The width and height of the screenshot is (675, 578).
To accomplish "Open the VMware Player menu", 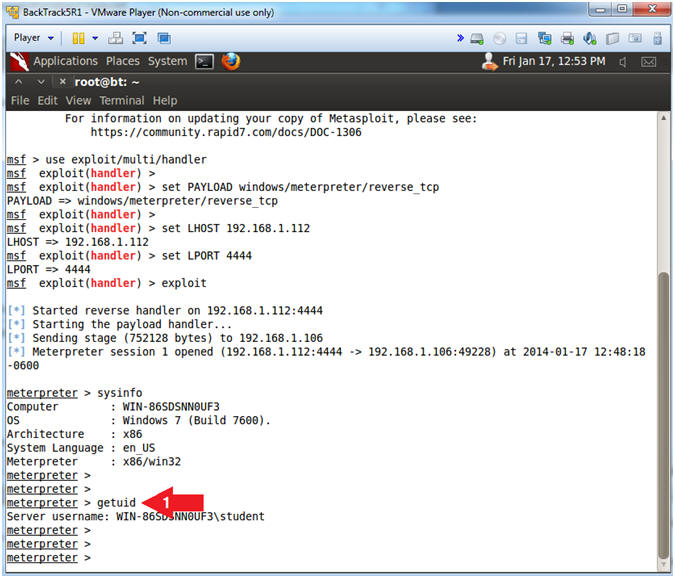I will pos(34,38).
